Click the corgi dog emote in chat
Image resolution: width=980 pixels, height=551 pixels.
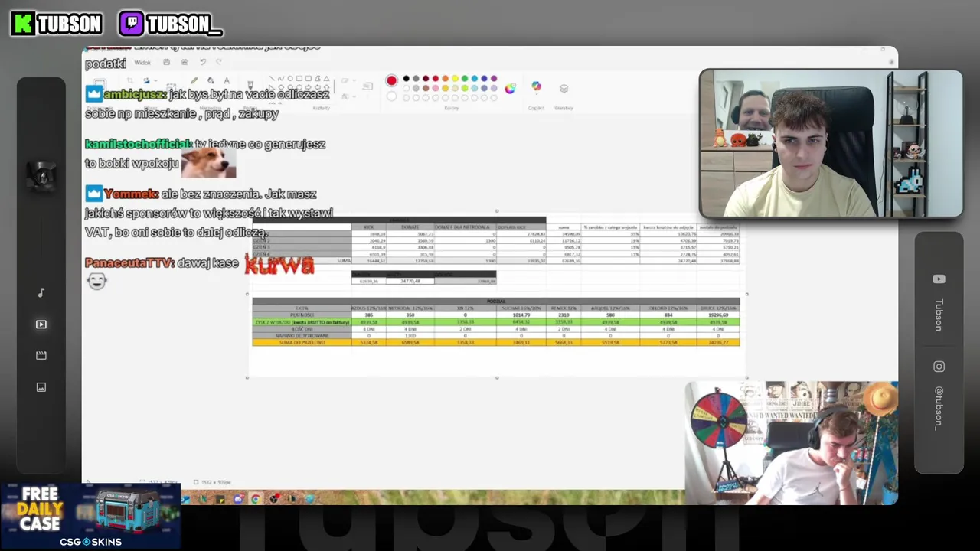coord(208,162)
